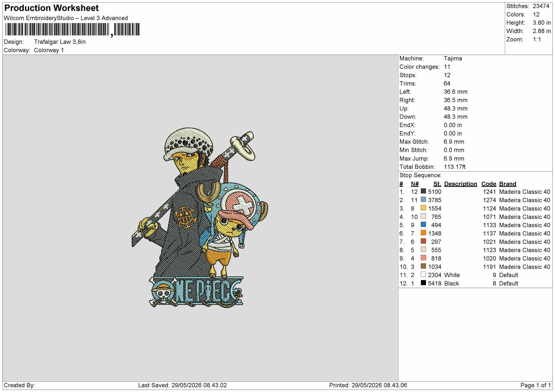The width and height of the screenshot is (555, 392).
Task: Select the height value "3.80 in"
Action: (542, 23)
